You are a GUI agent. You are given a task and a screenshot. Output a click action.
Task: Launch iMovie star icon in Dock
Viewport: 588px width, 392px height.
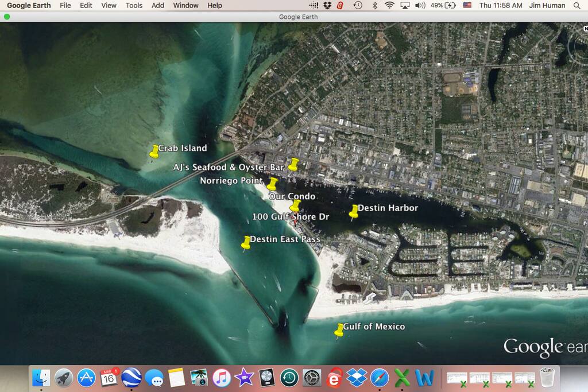click(244, 378)
